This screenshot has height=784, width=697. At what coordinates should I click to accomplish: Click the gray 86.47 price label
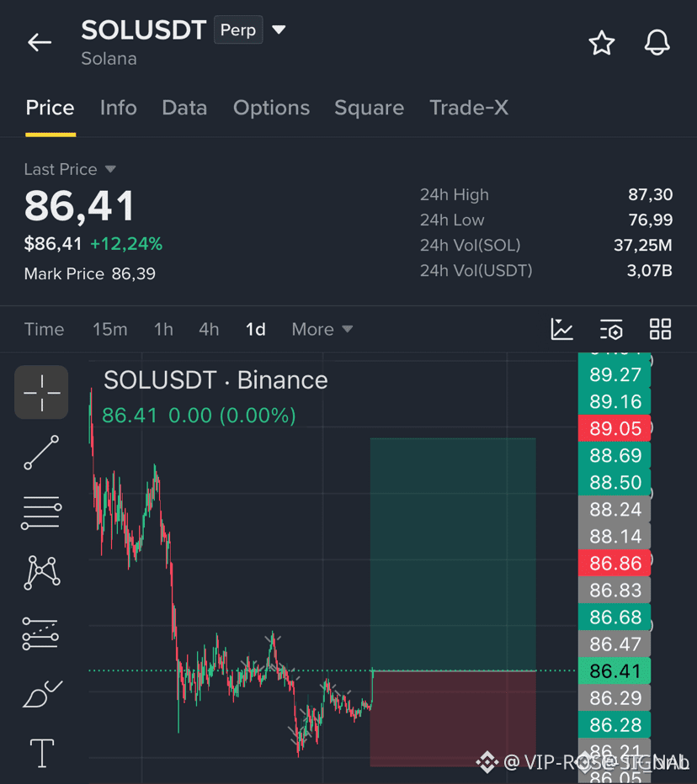pyautogui.click(x=615, y=644)
